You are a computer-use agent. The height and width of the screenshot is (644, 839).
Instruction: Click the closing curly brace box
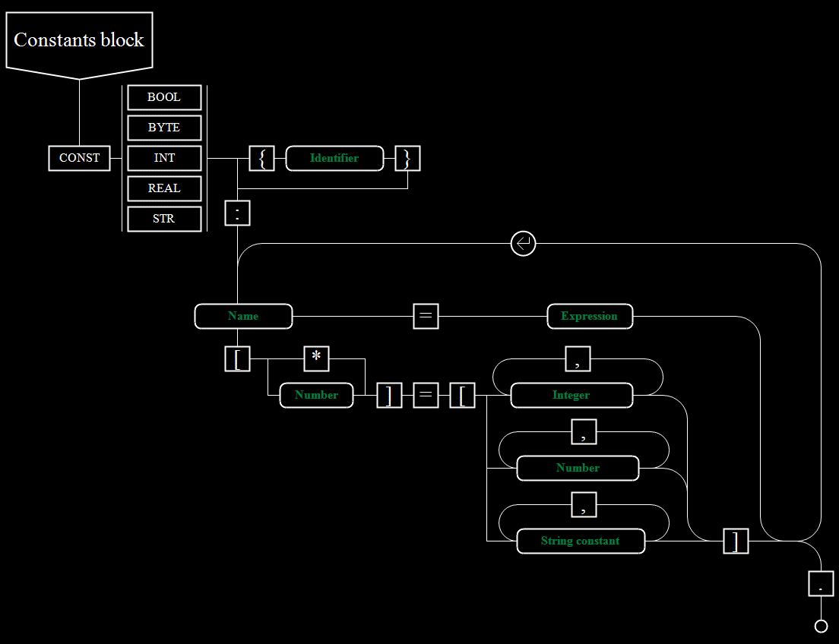tap(408, 158)
